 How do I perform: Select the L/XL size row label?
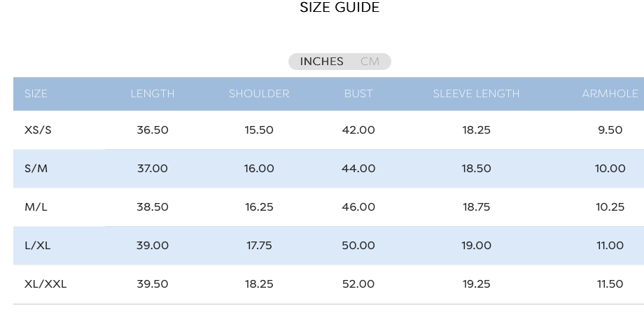pos(37,246)
